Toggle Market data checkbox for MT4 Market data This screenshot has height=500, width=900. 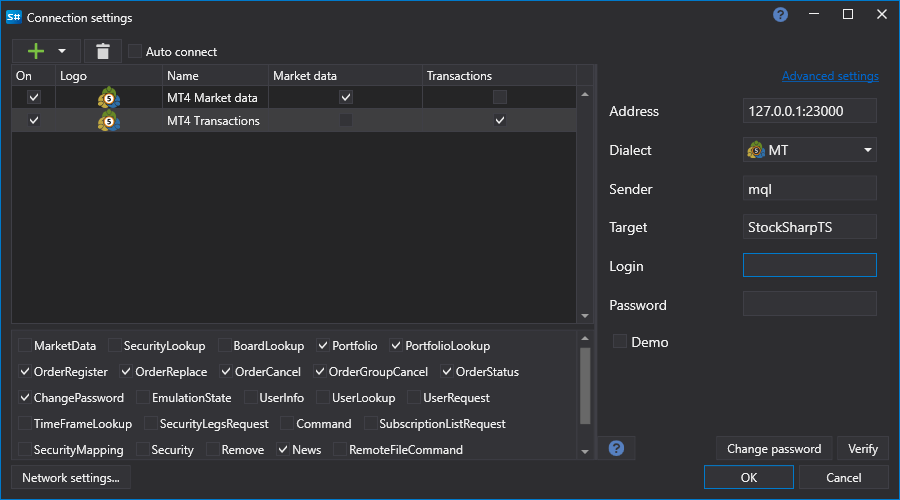pyautogui.click(x=346, y=97)
